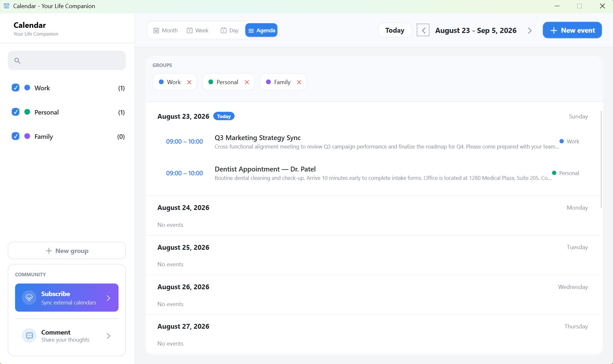Image resolution: width=613 pixels, height=364 pixels.
Task: Uncheck the Personal calendar checkbox
Action: coord(16,112)
